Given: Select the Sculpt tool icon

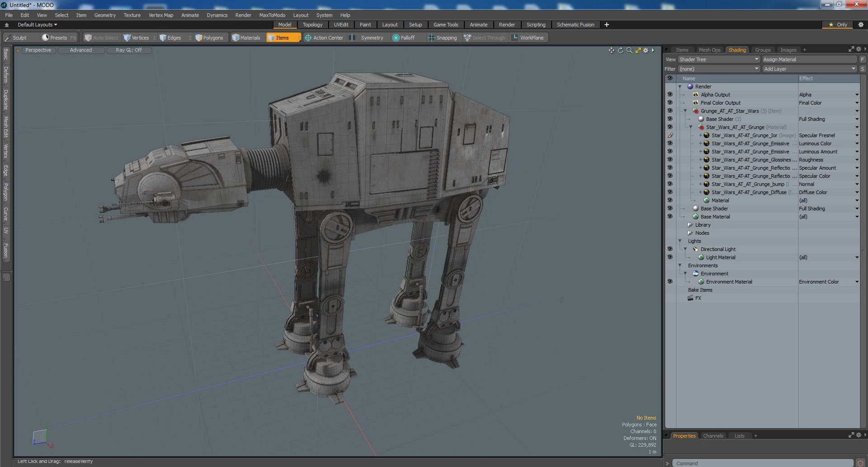Looking at the screenshot, I should 8,38.
